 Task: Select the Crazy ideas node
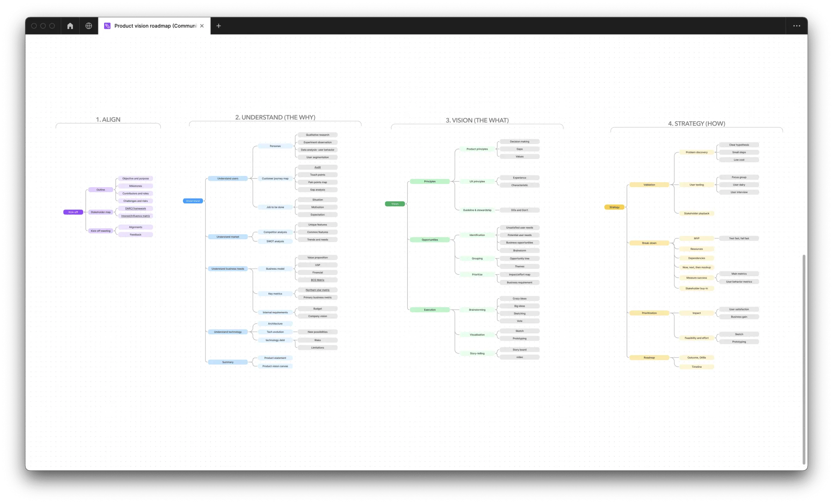coord(519,299)
